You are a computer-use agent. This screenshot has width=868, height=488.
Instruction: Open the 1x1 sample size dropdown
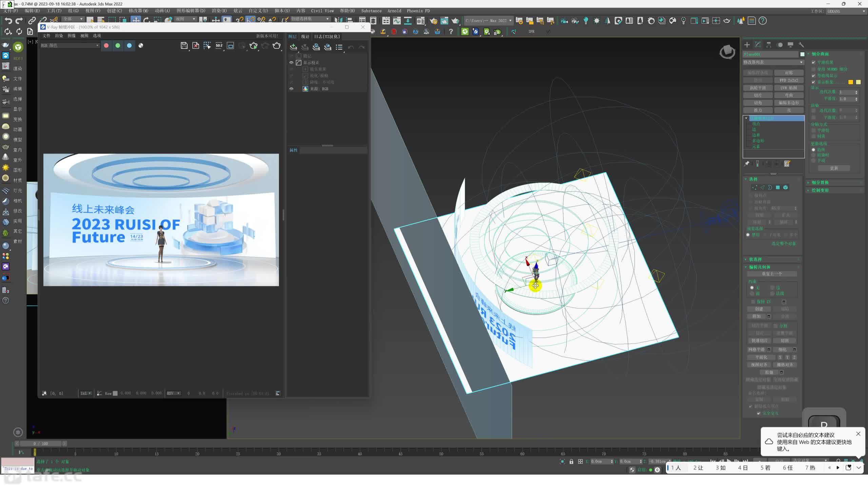(85, 393)
